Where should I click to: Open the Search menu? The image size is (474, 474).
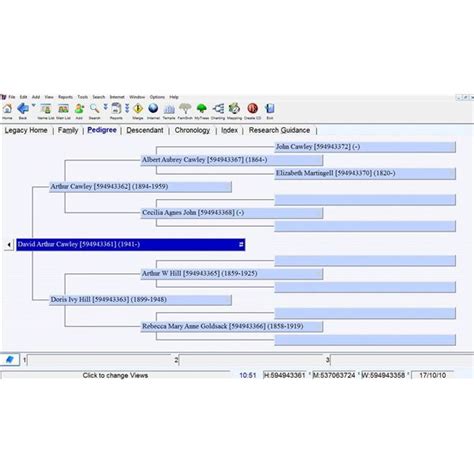tap(99, 97)
